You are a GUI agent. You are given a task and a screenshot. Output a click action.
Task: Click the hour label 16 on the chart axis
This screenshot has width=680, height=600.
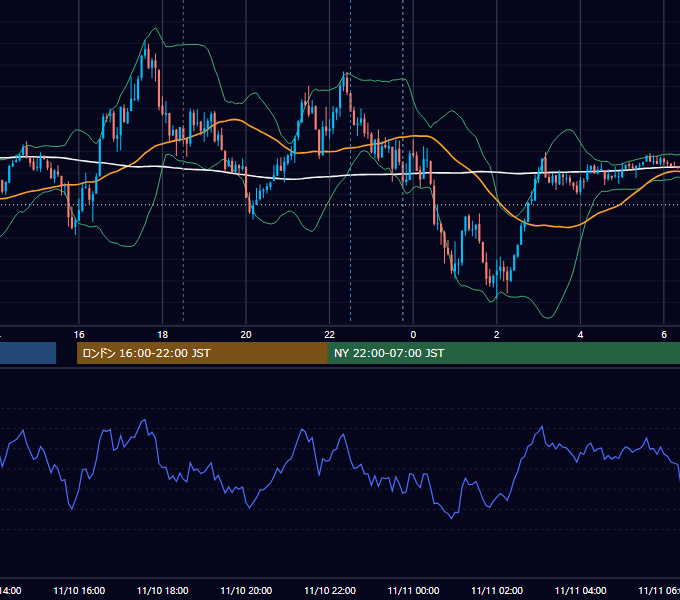tap(79, 335)
